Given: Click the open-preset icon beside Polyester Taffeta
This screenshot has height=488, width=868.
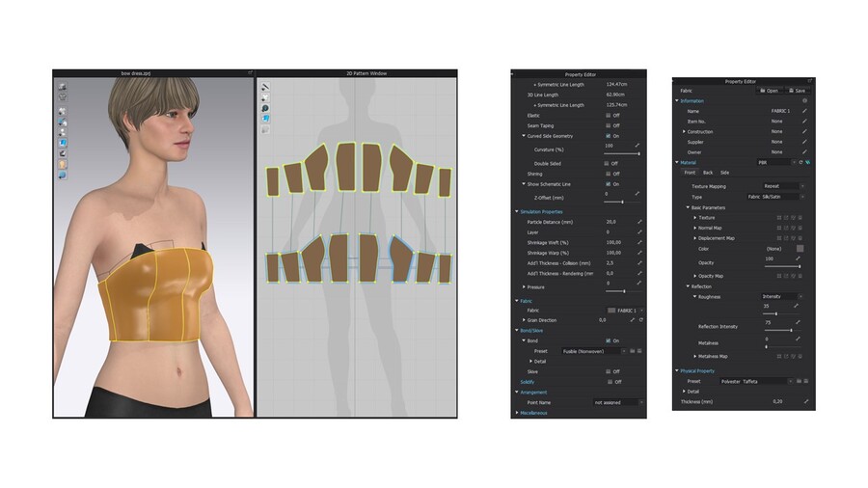Looking at the screenshot, I should coord(799,381).
